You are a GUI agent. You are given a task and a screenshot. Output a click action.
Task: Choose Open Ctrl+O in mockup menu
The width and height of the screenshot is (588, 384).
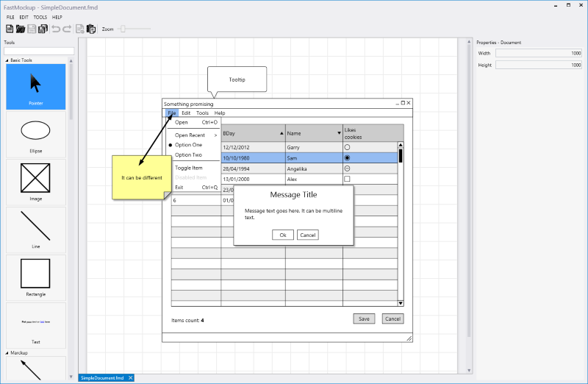193,122
